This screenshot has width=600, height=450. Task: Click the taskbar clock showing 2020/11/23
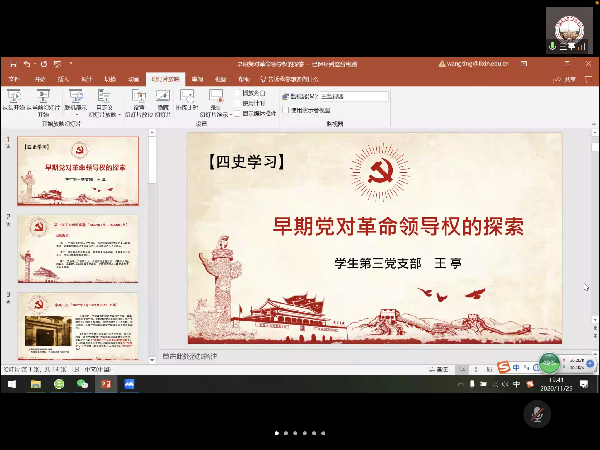click(556, 384)
